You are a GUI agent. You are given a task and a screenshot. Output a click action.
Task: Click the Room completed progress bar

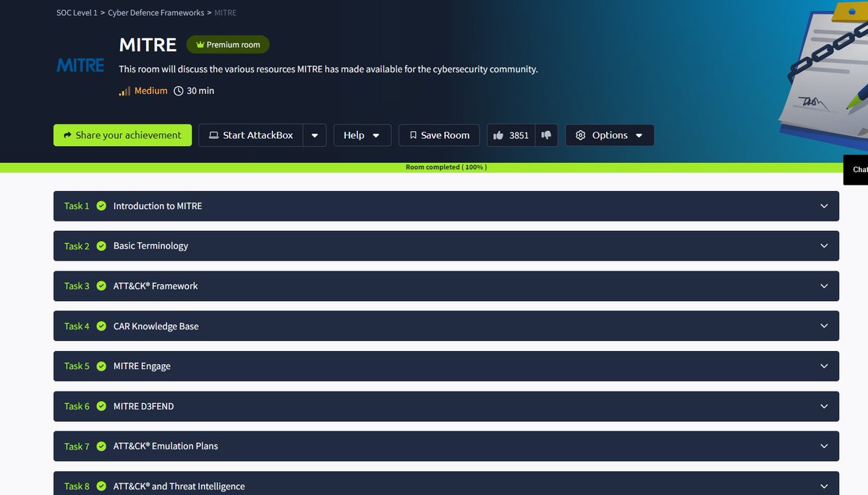[434, 167]
